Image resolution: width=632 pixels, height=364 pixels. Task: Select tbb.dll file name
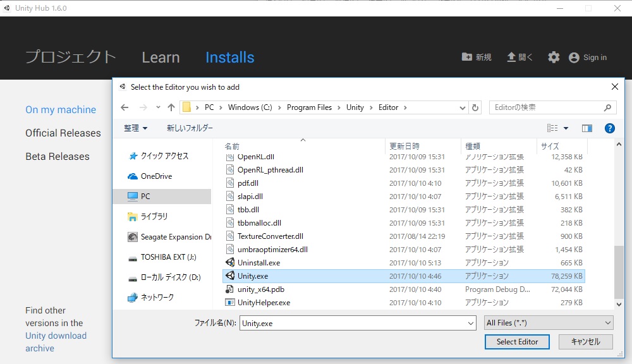coord(248,210)
